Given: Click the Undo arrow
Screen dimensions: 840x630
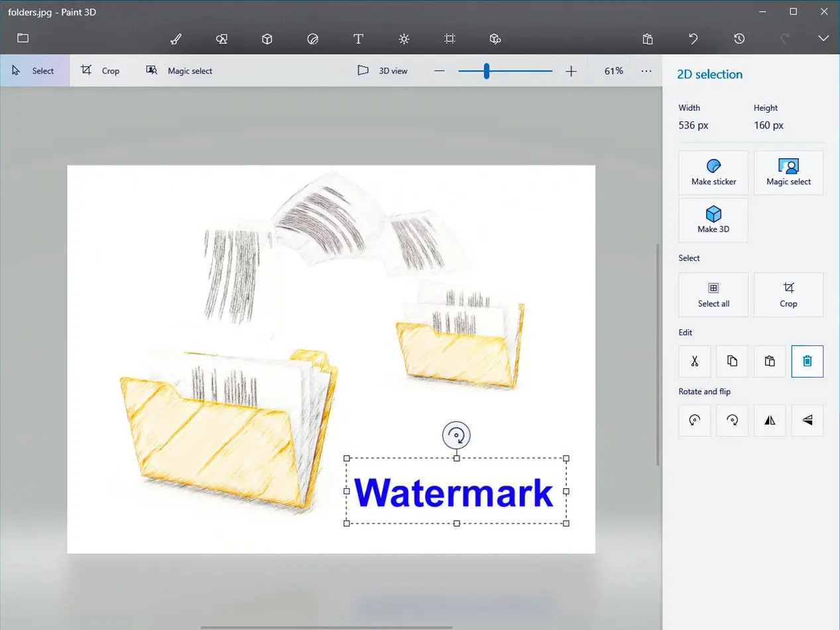Looking at the screenshot, I should [693, 39].
